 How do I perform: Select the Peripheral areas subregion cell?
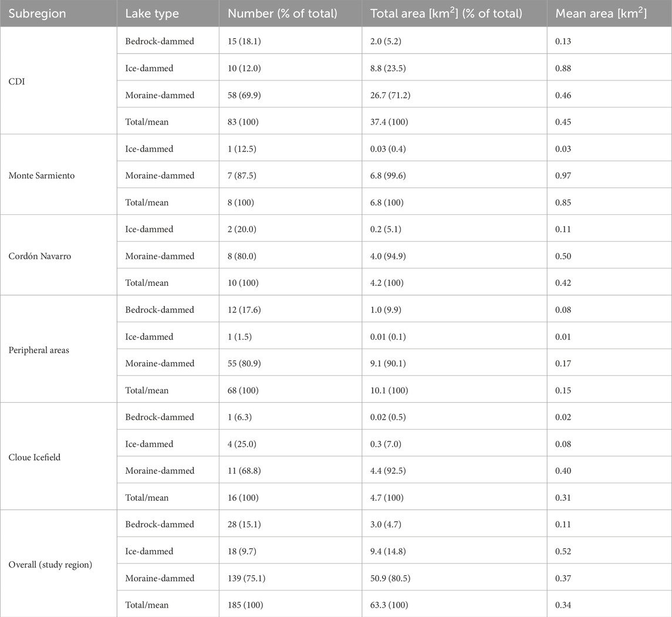tap(37, 350)
